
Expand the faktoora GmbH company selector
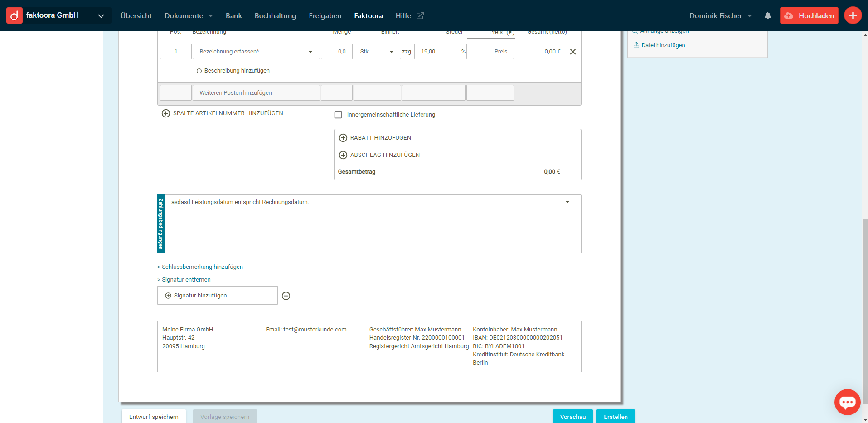(x=101, y=16)
